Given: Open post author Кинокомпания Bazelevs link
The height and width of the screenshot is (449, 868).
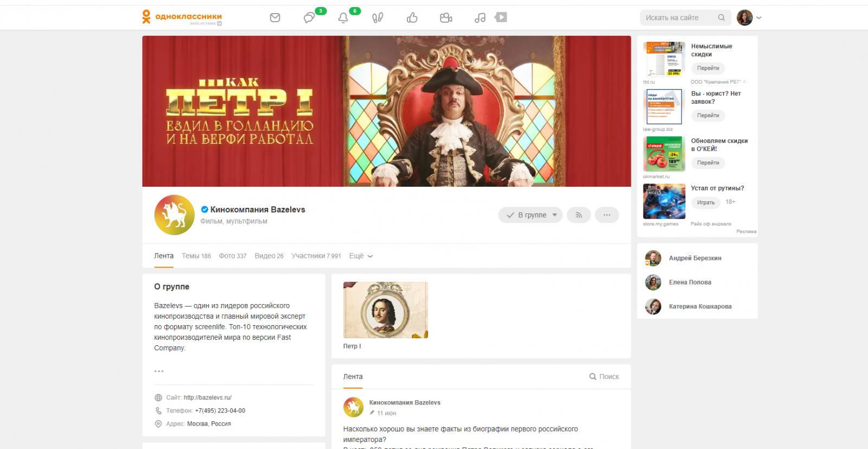Looking at the screenshot, I should 405,402.
